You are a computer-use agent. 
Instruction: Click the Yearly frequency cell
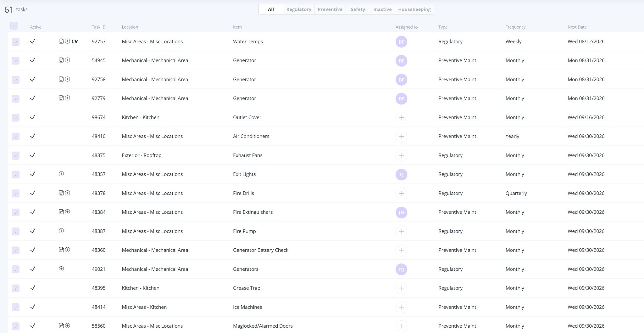[x=512, y=136]
